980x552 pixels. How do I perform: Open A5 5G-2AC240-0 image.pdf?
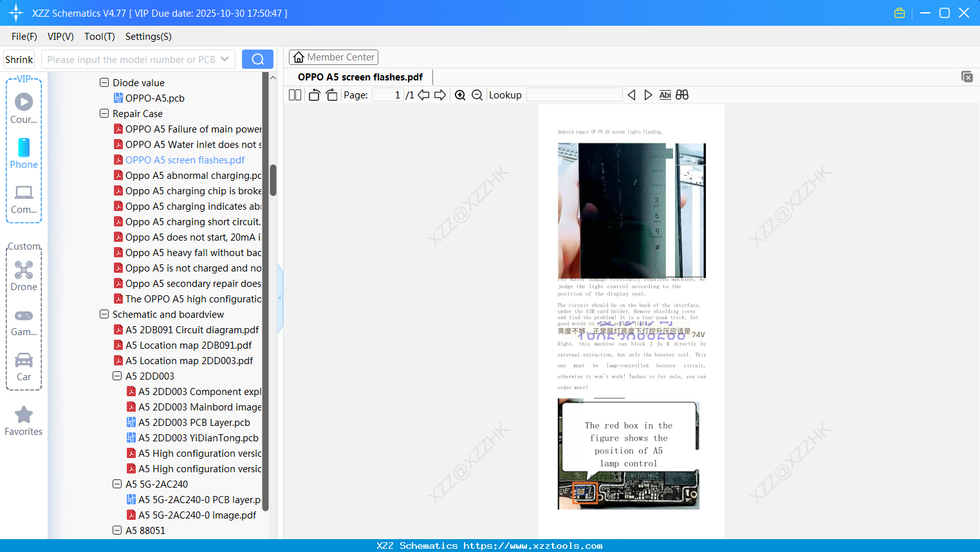[198, 515]
